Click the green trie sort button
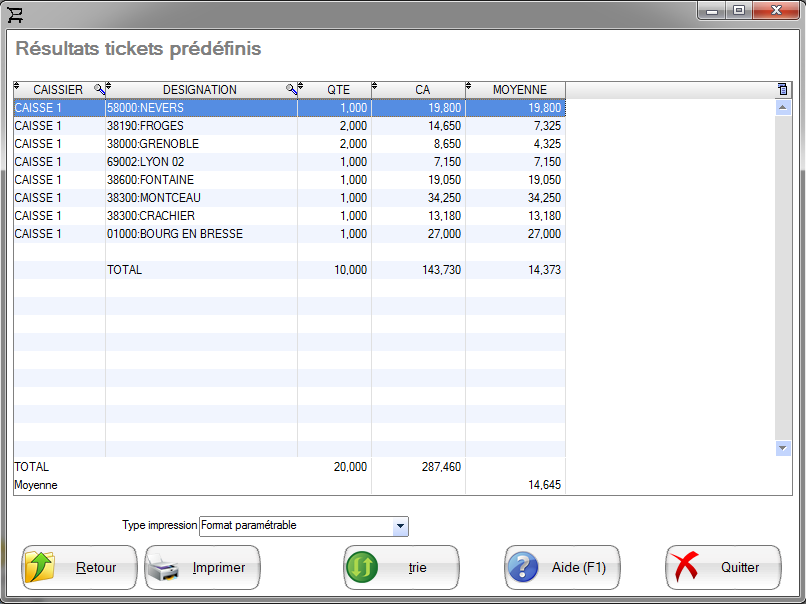The height and width of the screenshot is (604, 806). click(x=401, y=568)
